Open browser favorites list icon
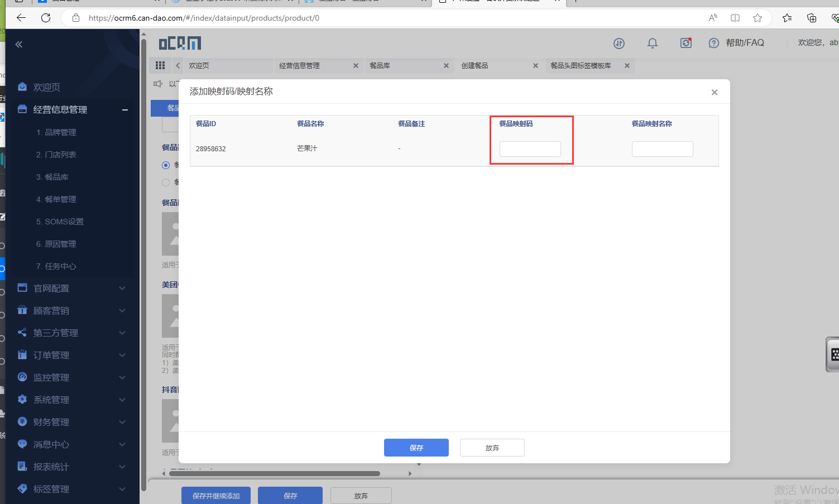839x504 pixels. (787, 18)
